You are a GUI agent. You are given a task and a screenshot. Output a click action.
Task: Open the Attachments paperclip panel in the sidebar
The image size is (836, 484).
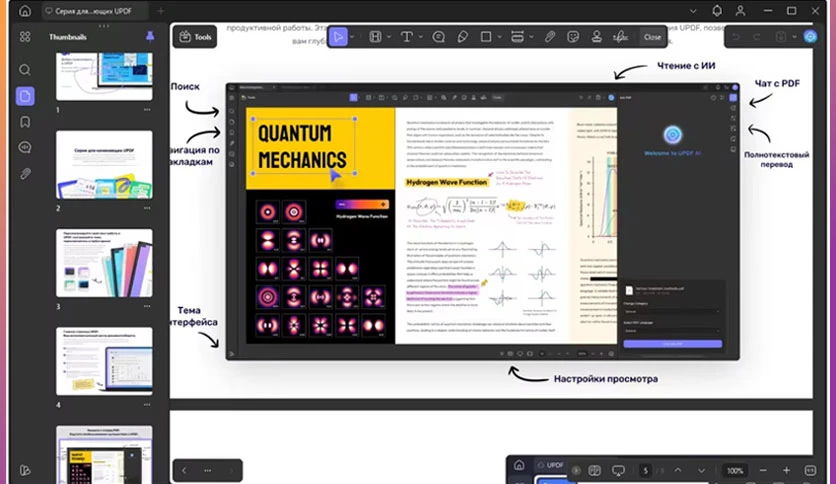(x=25, y=174)
